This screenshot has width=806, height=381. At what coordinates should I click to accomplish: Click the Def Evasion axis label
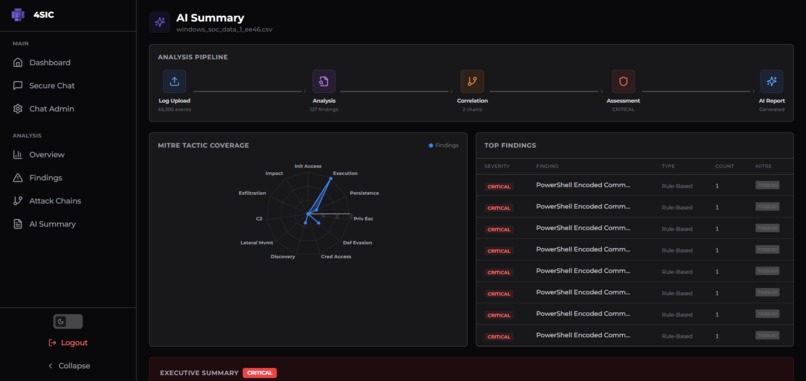click(357, 243)
